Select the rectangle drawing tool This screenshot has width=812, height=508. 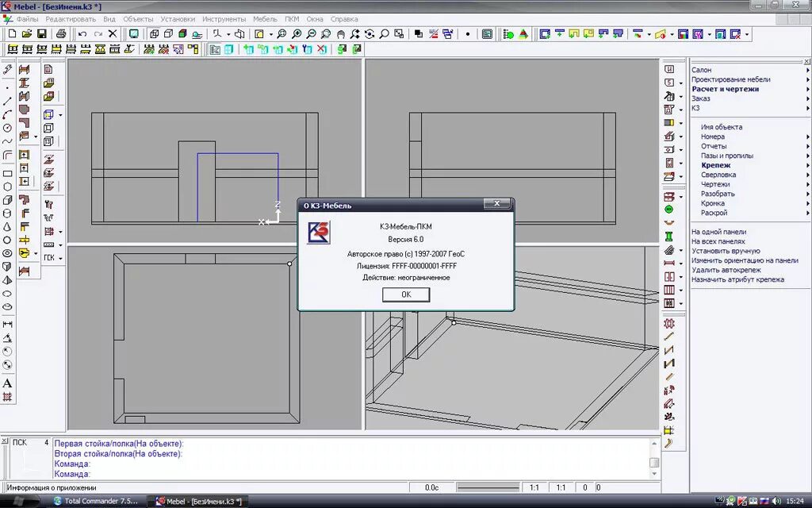point(7,174)
